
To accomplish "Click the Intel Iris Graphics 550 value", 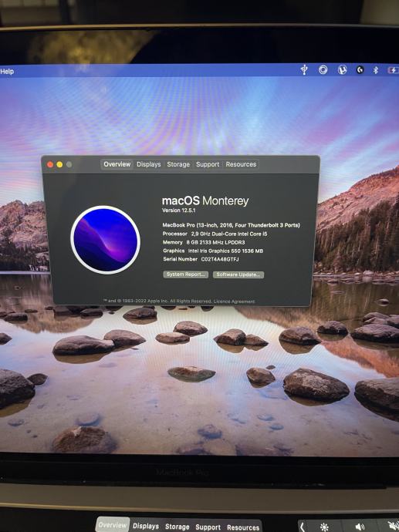I will [x=225, y=251].
